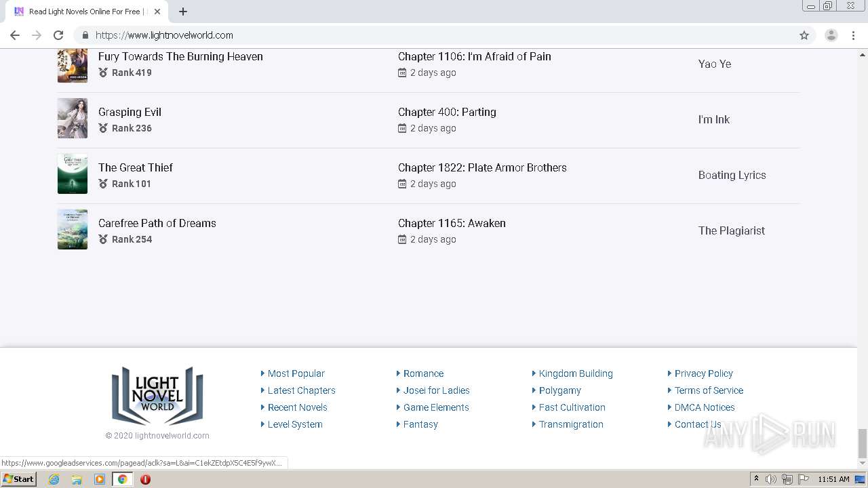
Task: Click author name Yao Ye
Action: coord(715,64)
